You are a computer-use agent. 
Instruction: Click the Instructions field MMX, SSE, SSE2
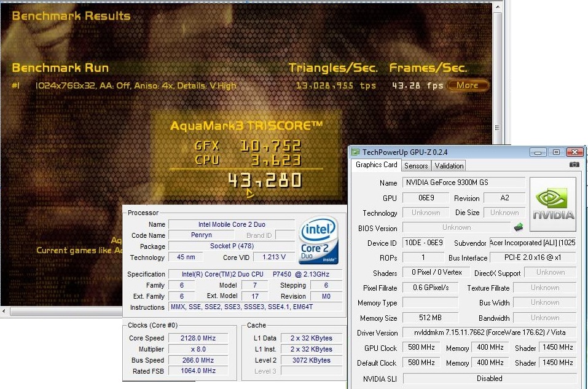click(x=256, y=307)
